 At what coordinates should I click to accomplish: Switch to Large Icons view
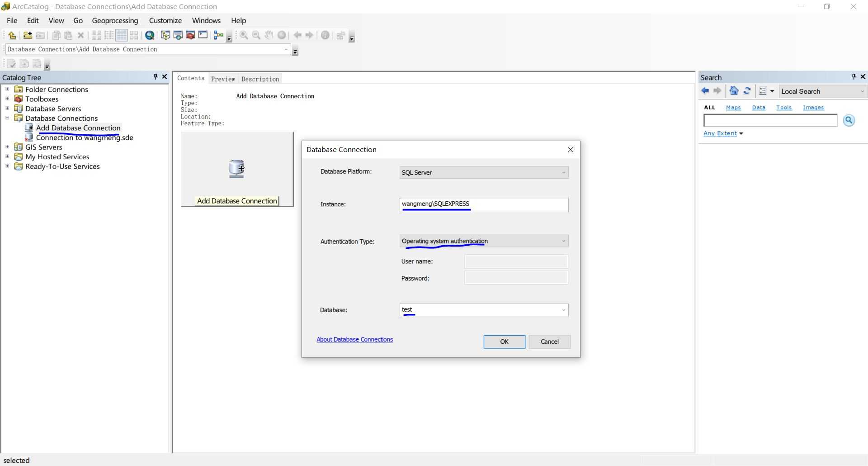click(96, 35)
